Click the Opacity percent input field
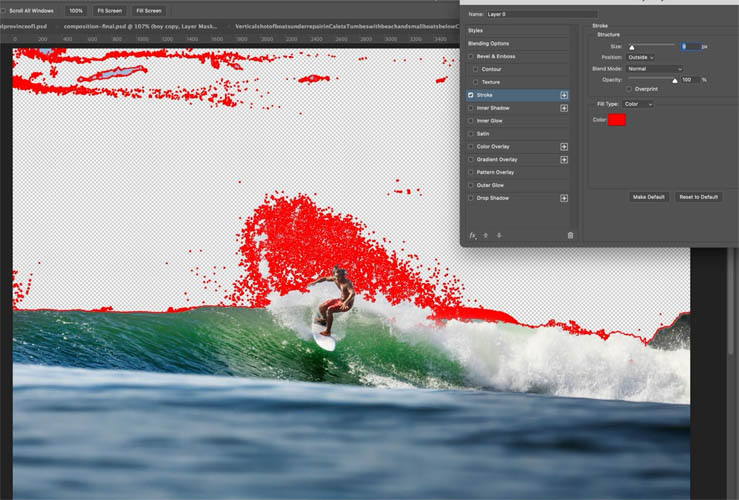Screen dimensions: 739x500 690,80
